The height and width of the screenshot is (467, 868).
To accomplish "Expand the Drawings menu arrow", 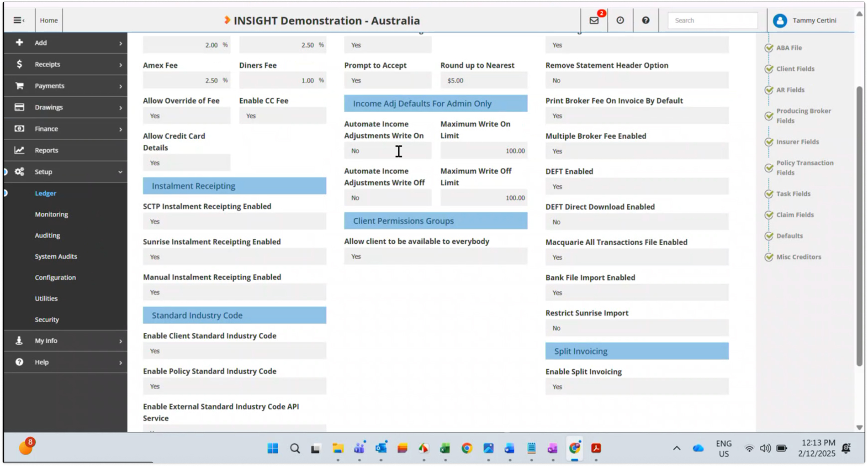I will (x=121, y=107).
